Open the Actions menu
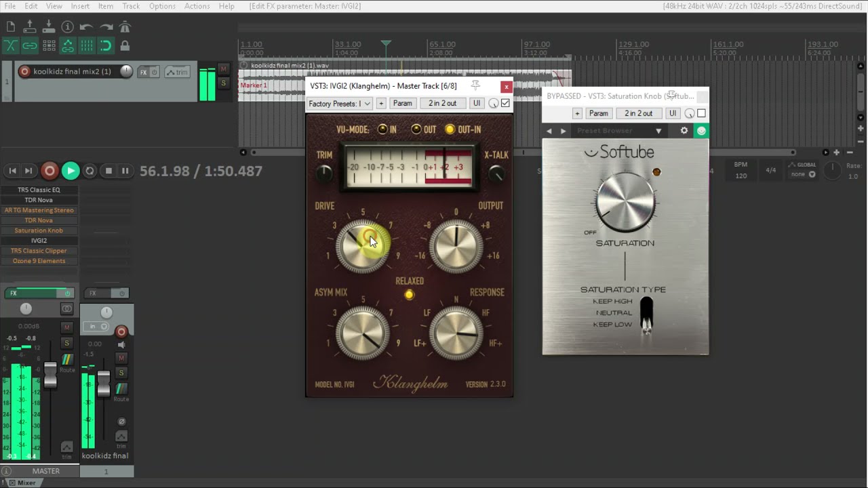The width and height of the screenshot is (868, 488). point(197,6)
